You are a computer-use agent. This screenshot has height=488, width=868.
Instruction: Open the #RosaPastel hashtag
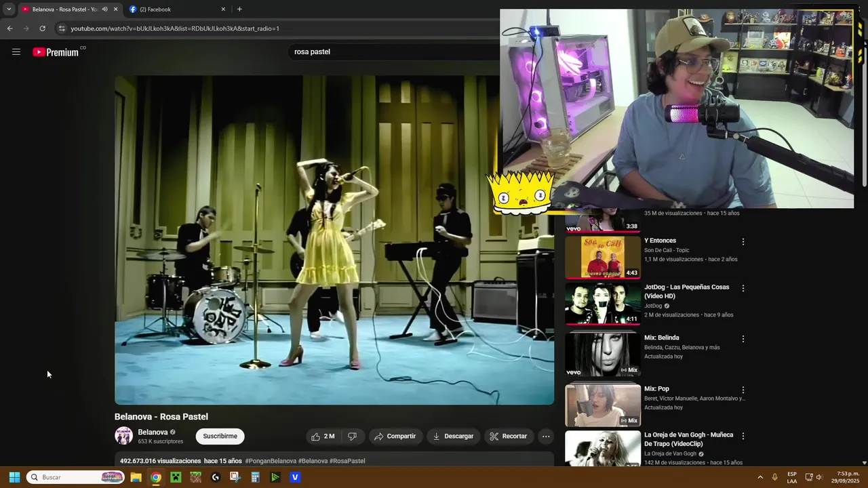347,461
